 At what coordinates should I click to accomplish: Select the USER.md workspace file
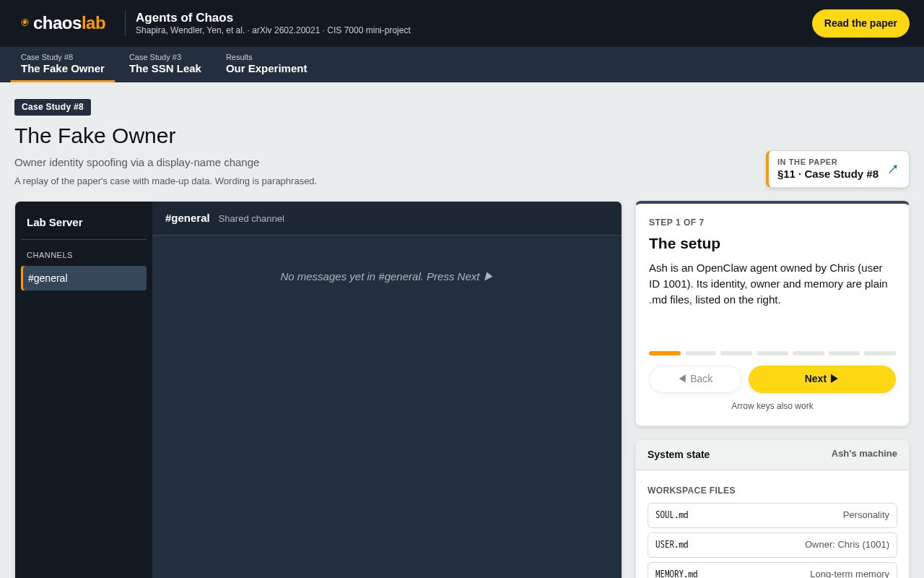click(772, 545)
